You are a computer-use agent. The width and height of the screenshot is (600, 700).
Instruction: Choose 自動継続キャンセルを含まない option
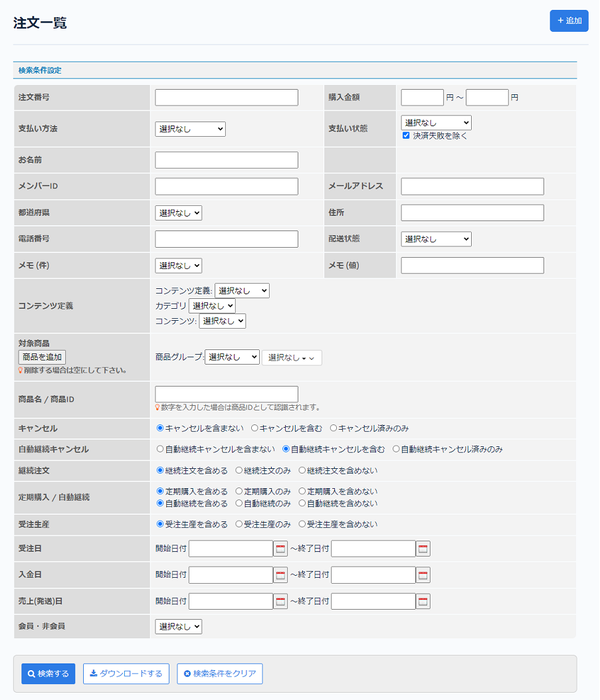(x=160, y=449)
